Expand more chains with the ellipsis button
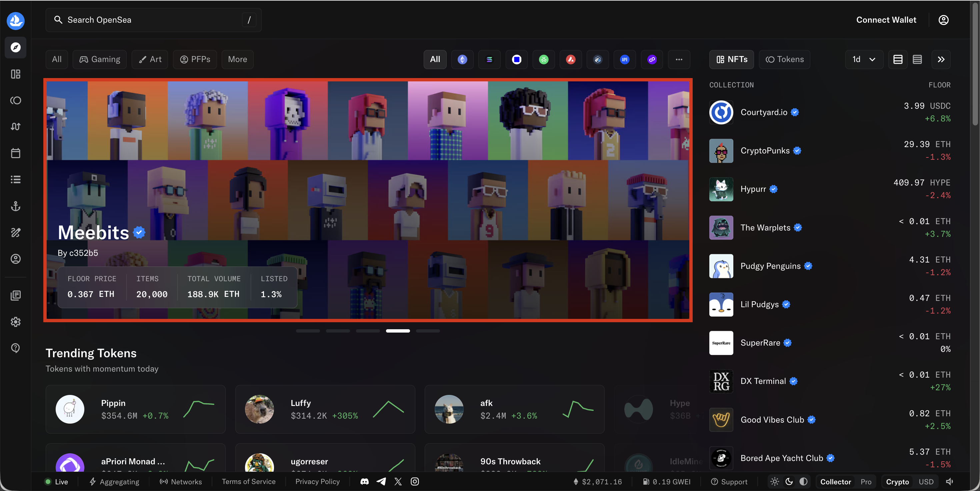Screen dimensions: 980x491 coord(679,59)
